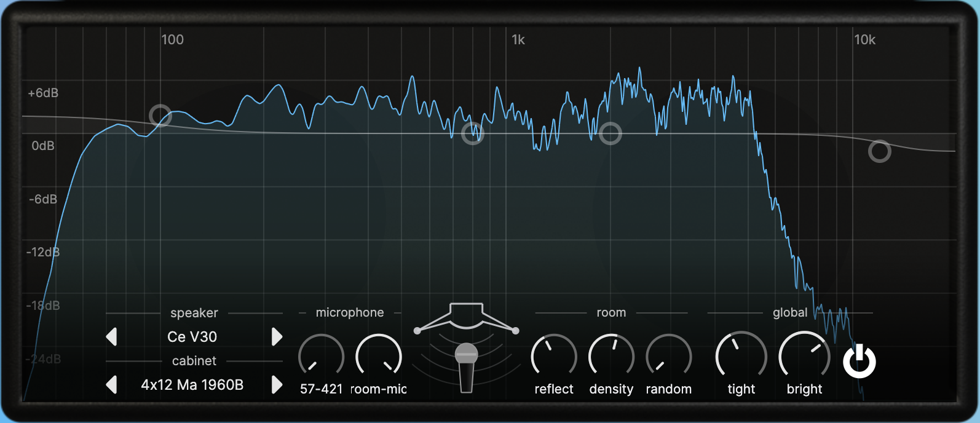The image size is (980, 423).
Task: Toggle the power bypass button
Action: [859, 361]
